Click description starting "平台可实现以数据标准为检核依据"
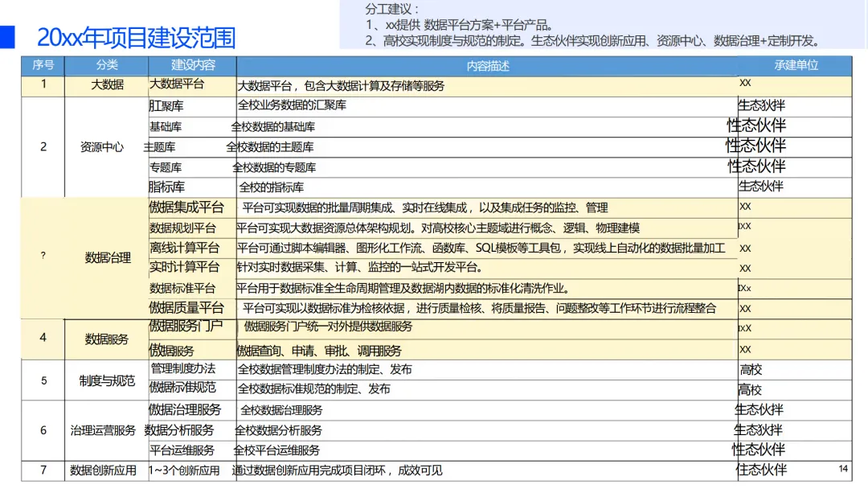 (x=479, y=309)
